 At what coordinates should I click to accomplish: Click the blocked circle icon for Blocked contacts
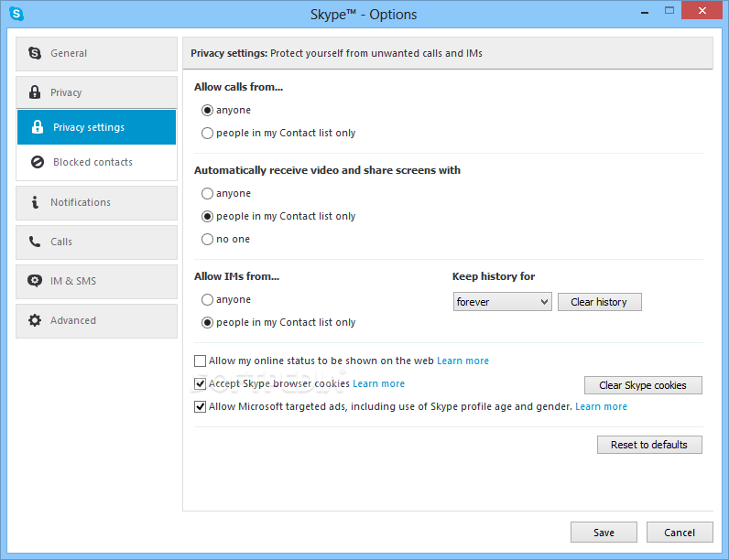click(x=38, y=162)
